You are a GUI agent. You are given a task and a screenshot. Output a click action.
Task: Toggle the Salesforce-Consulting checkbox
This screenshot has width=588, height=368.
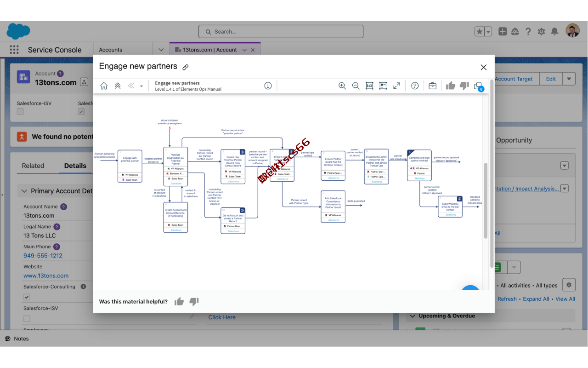point(27,298)
